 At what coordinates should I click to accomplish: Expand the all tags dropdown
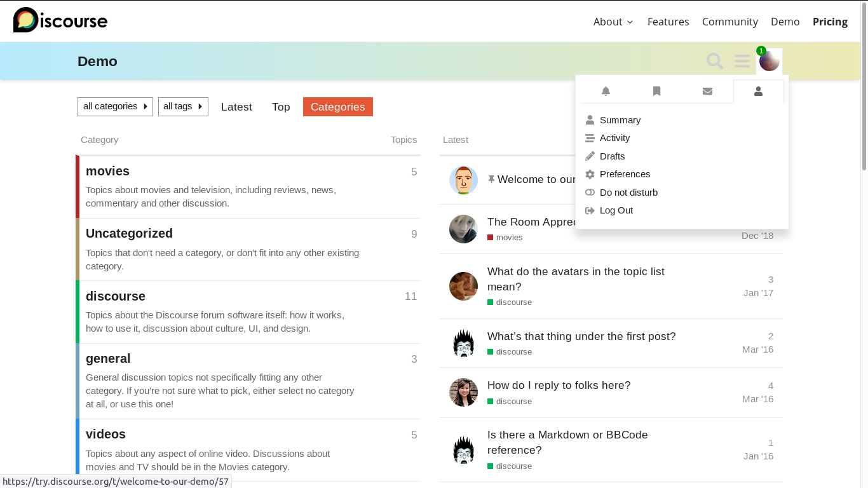click(x=183, y=107)
